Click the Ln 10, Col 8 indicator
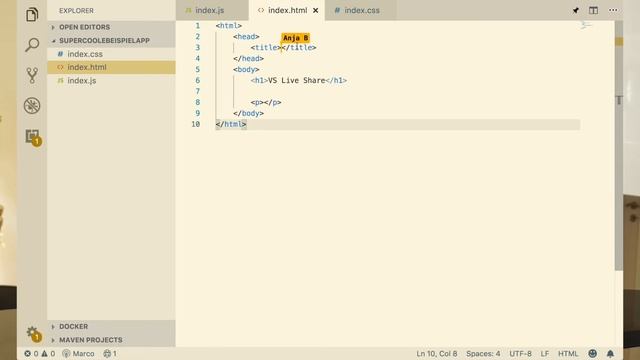Screen dimensions: 640x360 click(436, 353)
